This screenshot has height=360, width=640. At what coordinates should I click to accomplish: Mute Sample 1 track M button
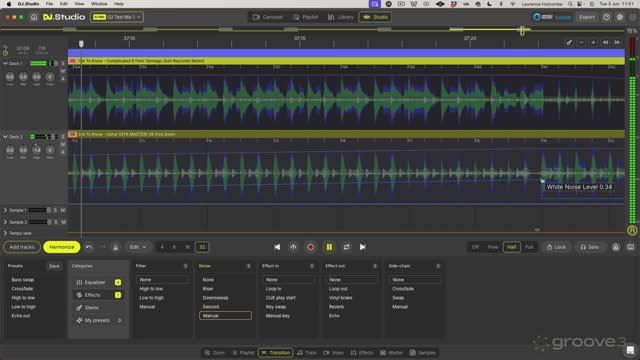click(63, 210)
